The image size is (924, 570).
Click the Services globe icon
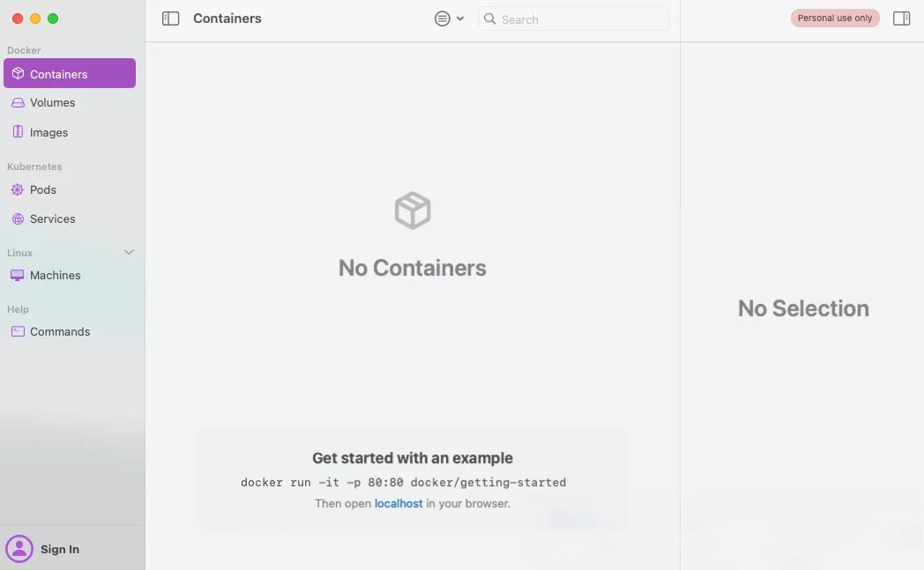pos(18,218)
